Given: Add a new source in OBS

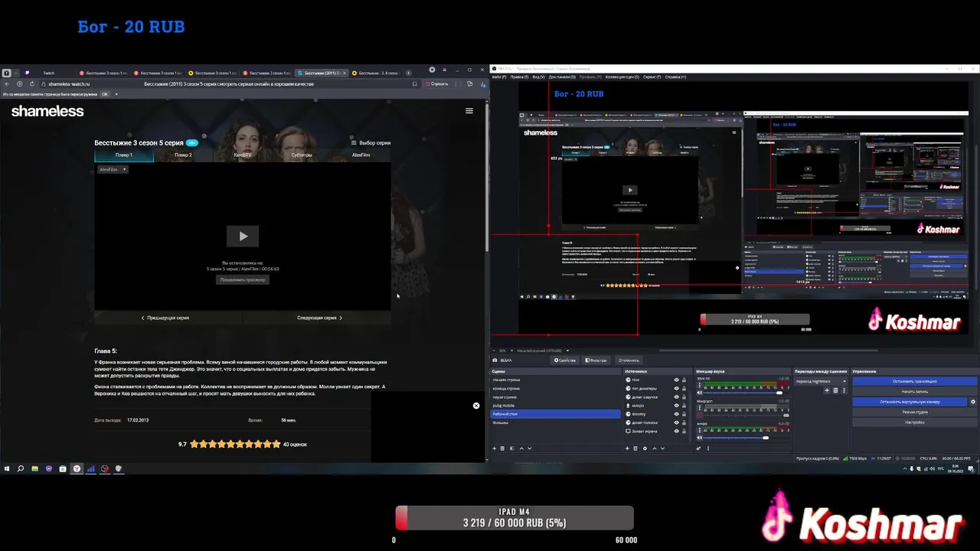Looking at the screenshot, I should (x=627, y=448).
